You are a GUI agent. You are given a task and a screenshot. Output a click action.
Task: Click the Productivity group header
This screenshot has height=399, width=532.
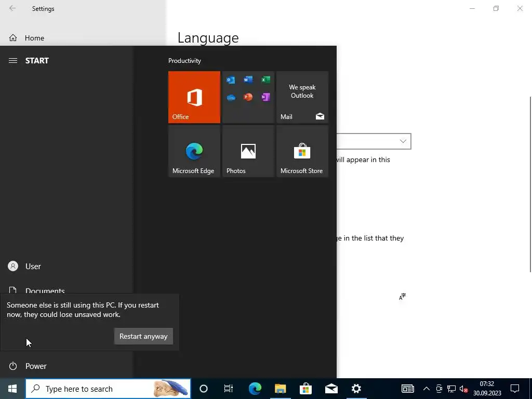pos(184,61)
